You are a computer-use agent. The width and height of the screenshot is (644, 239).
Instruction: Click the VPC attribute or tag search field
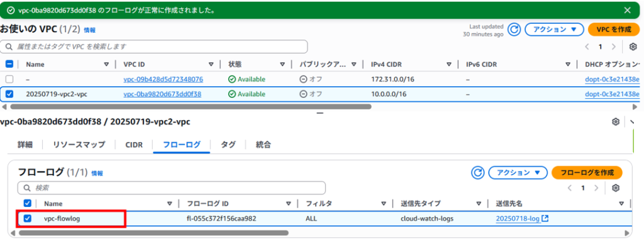(154, 47)
